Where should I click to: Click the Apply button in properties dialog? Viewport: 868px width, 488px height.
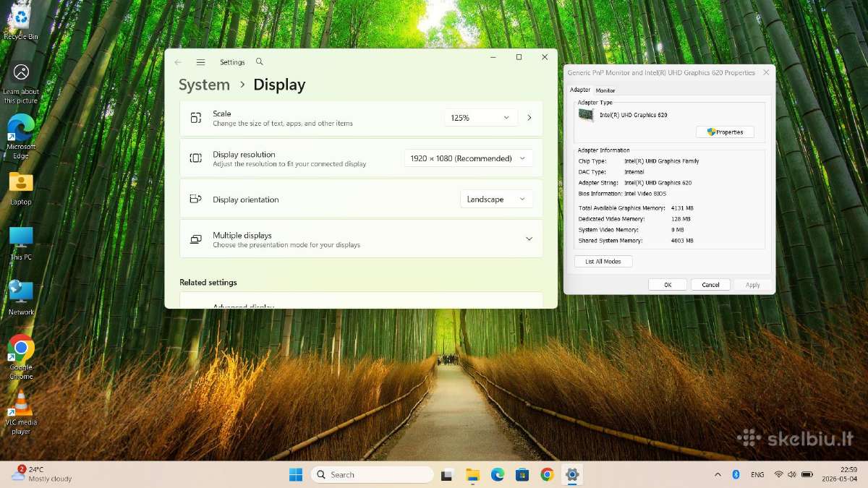point(752,285)
